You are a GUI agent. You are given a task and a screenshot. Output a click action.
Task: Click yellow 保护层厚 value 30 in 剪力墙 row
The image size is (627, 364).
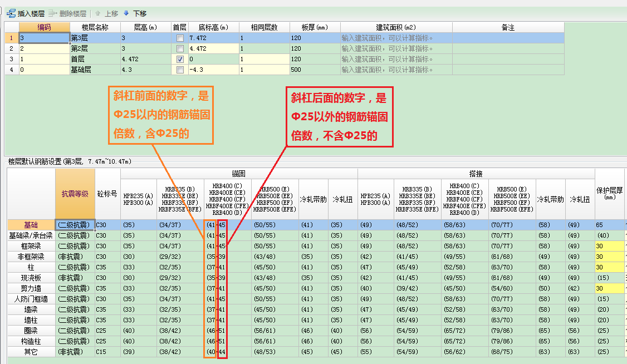coord(609,288)
